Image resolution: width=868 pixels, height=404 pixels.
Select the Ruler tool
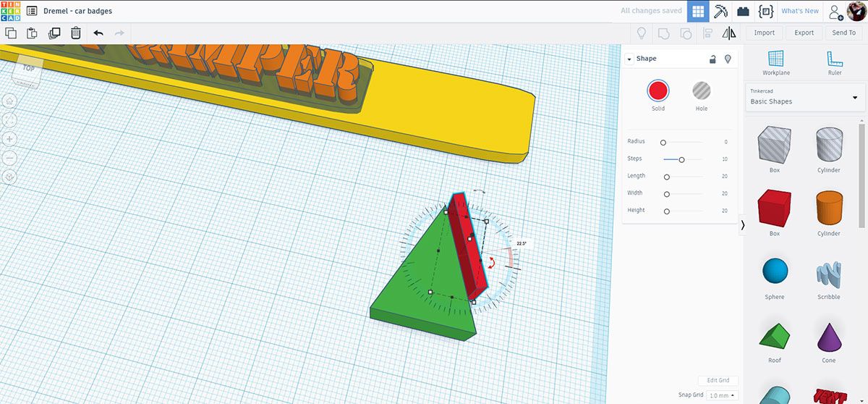click(x=835, y=63)
